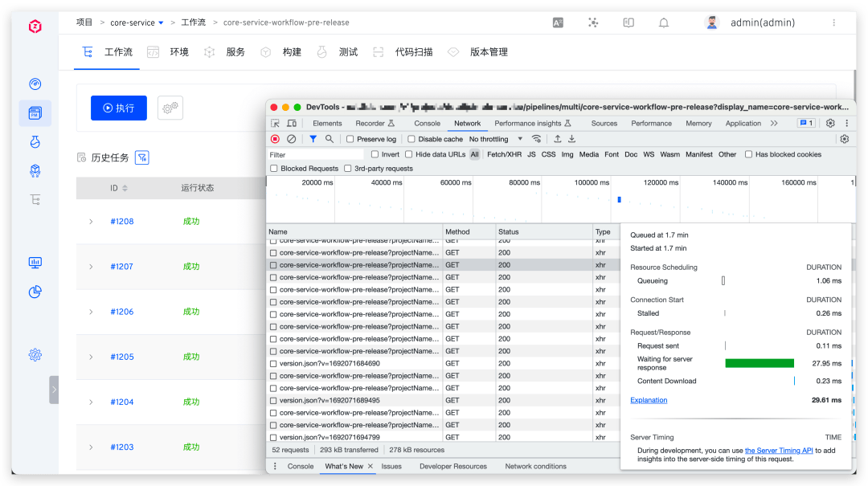Screen dimensions: 868x486
Task: Click the blue 执行 button
Action: (119, 108)
